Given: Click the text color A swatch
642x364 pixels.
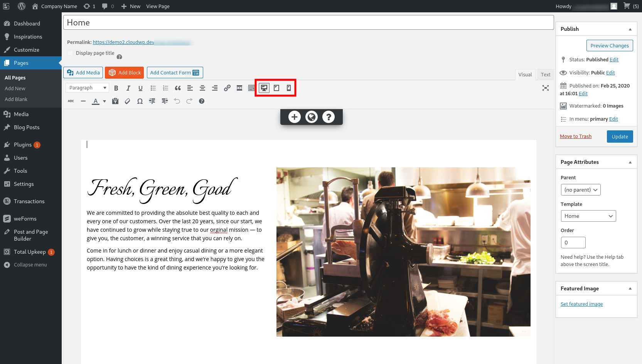Looking at the screenshot, I should [96, 101].
